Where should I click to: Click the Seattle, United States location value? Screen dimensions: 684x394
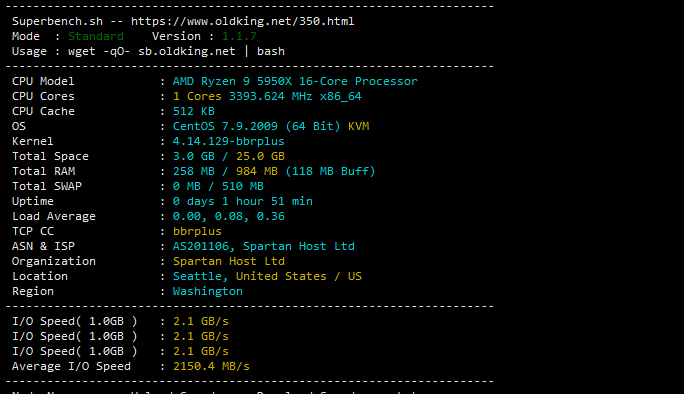pos(250,276)
